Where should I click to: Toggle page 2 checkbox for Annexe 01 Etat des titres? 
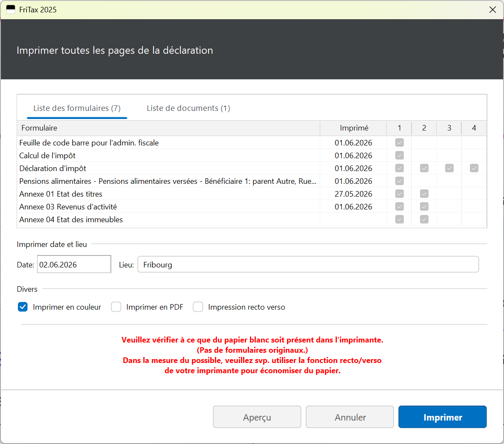(x=424, y=194)
